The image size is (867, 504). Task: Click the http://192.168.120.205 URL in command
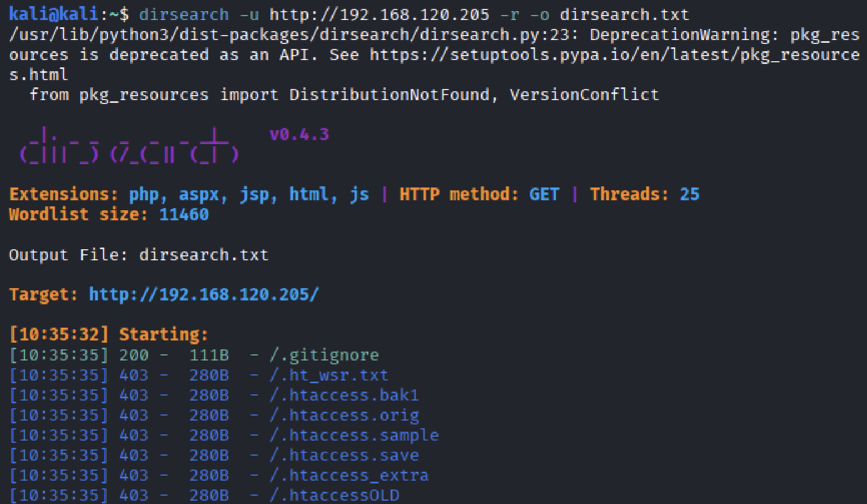[x=380, y=14]
